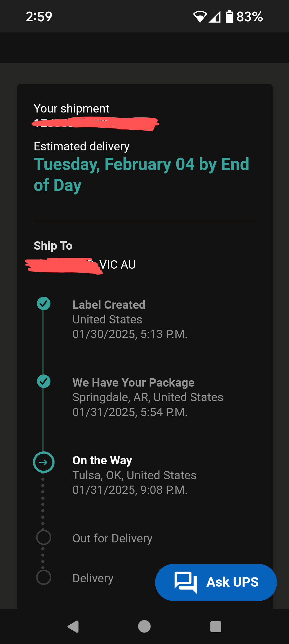Tap the Out for Delivery label
289x644 pixels.
[x=112, y=538]
